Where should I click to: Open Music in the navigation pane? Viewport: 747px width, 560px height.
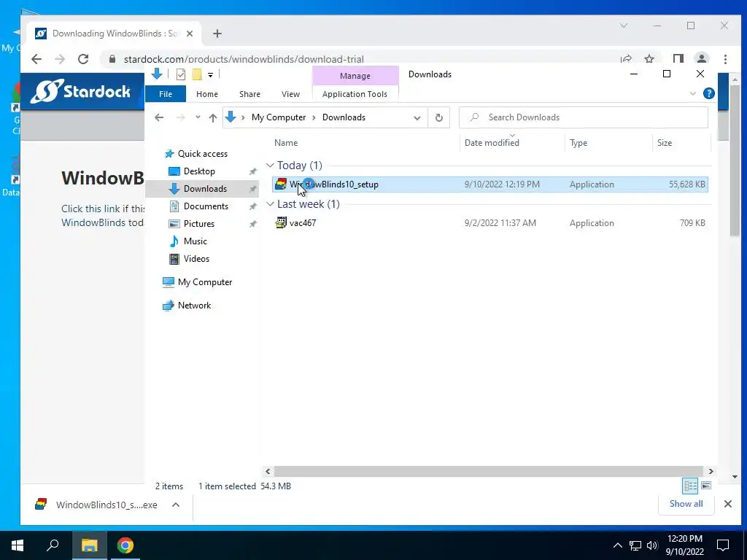[x=195, y=241]
